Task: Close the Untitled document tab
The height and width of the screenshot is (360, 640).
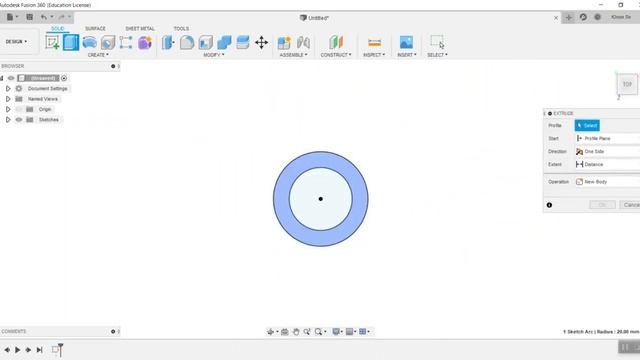Action: click(556, 18)
